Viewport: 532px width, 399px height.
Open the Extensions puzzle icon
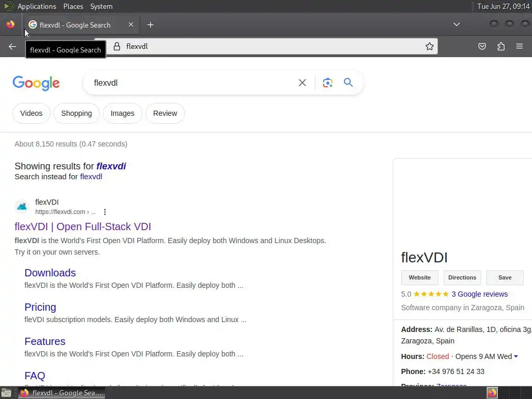click(501, 46)
